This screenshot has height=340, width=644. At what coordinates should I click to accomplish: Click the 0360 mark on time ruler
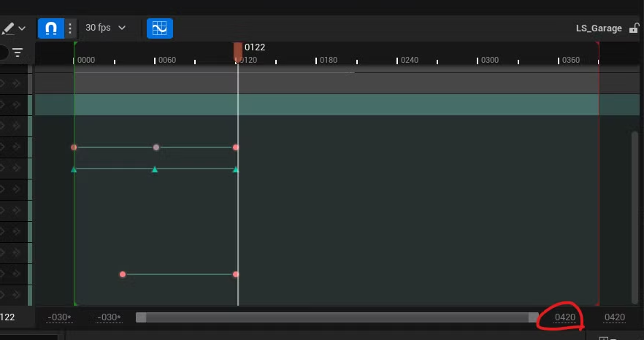[x=571, y=60]
